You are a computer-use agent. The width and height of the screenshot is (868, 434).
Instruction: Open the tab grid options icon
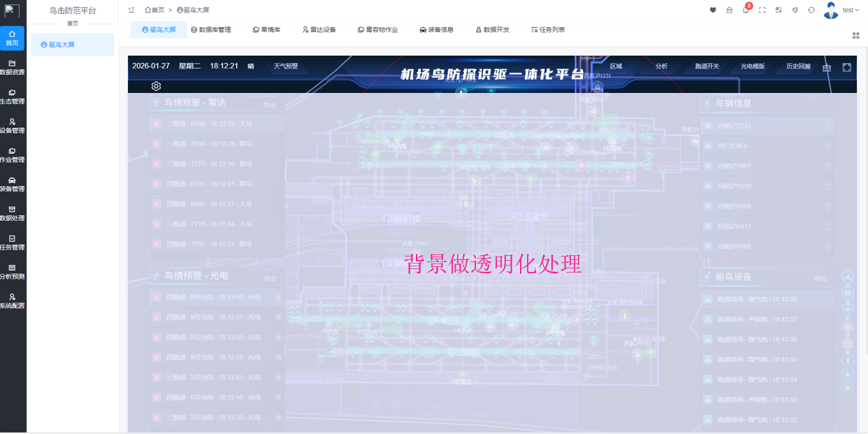pos(855,36)
